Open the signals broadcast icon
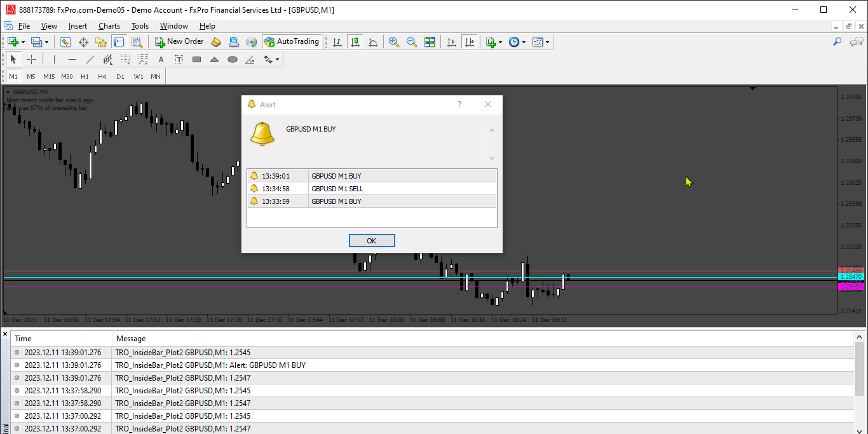Image resolution: width=868 pixels, height=434 pixels. pyautogui.click(x=252, y=42)
